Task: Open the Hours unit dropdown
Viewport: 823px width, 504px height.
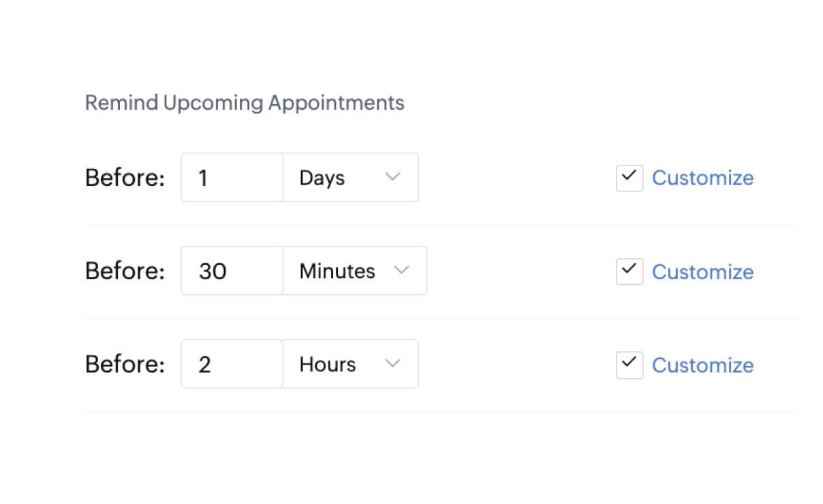Action: [351, 364]
